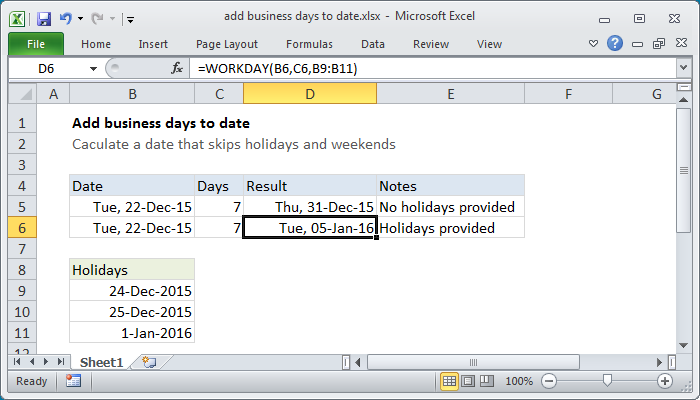Open Customize Quick Access Toolbar dropdown

(131, 19)
